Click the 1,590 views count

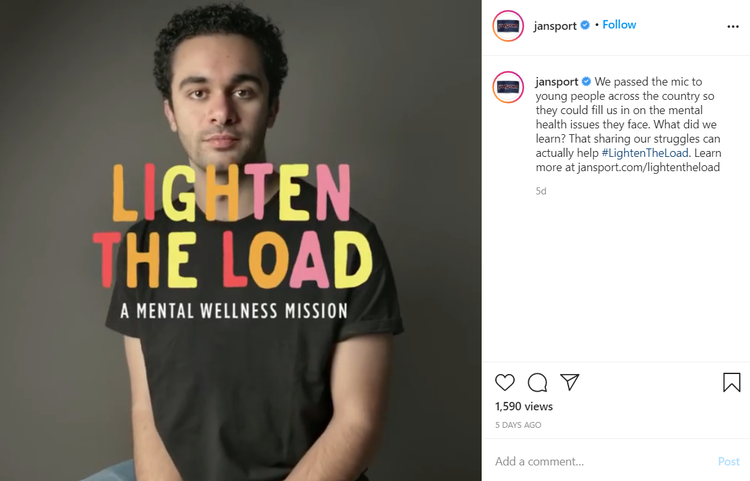(524, 406)
